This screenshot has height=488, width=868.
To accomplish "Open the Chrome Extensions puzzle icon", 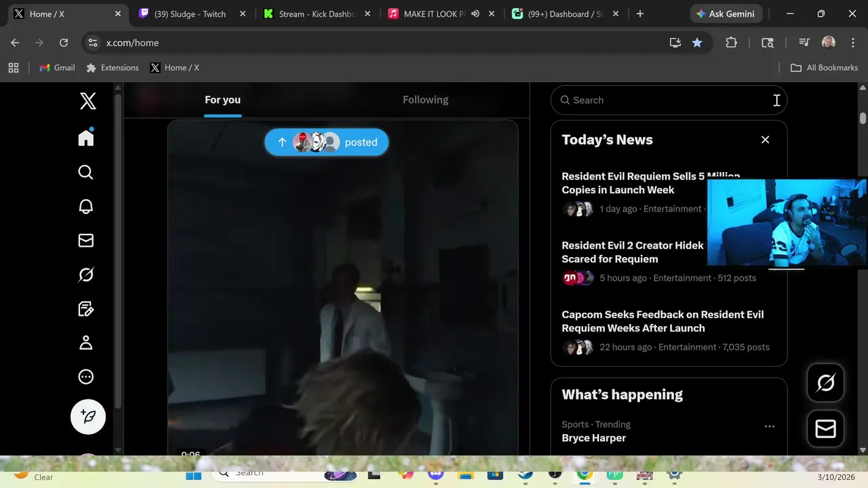I will [731, 43].
